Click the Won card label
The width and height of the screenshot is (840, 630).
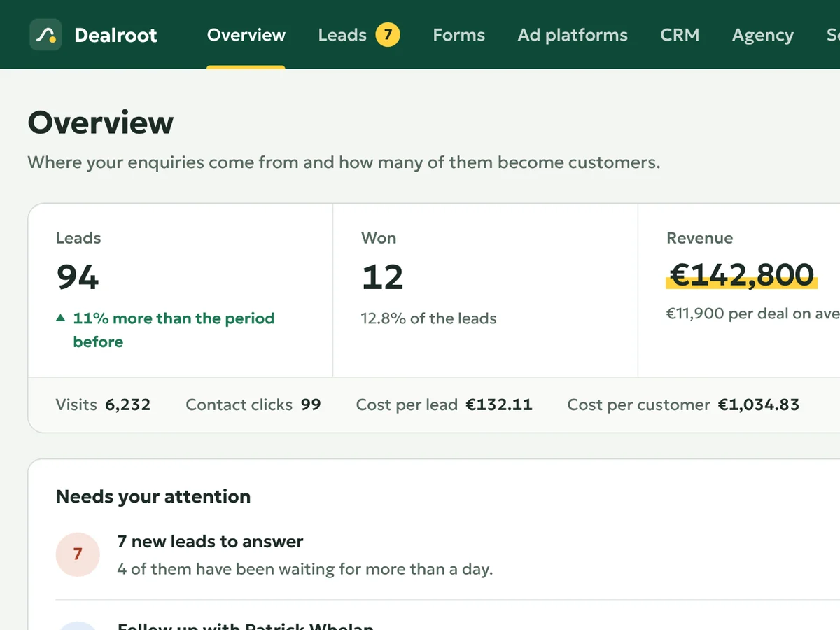pos(379,238)
